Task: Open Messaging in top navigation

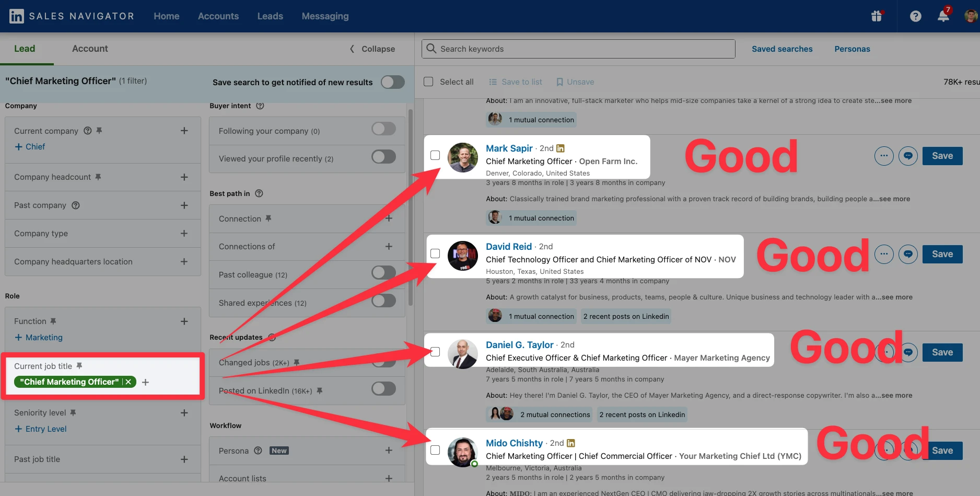Action: (x=325, y=16)
